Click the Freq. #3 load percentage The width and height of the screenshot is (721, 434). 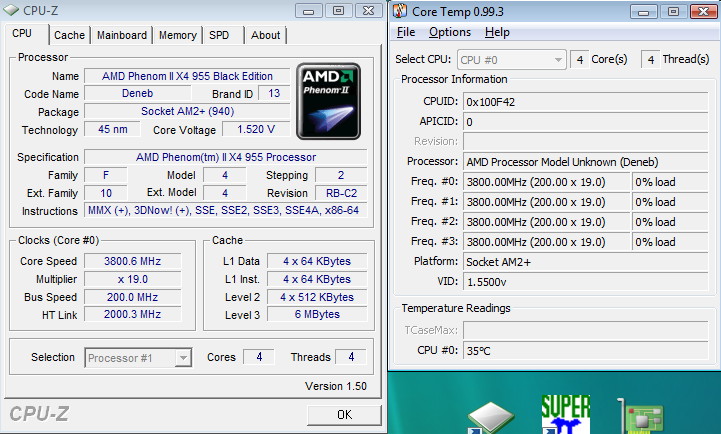click(670, 242)
